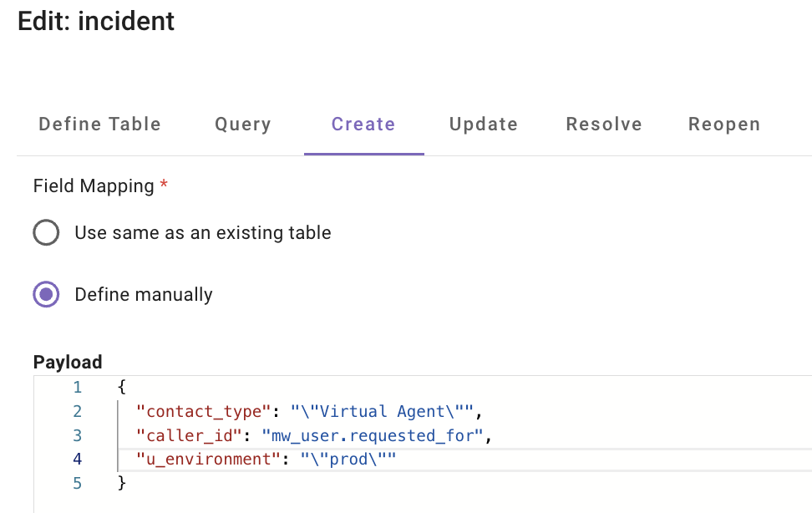Switch to the Reopen tab
Screen dimensions: 812x513
[724, 124]
